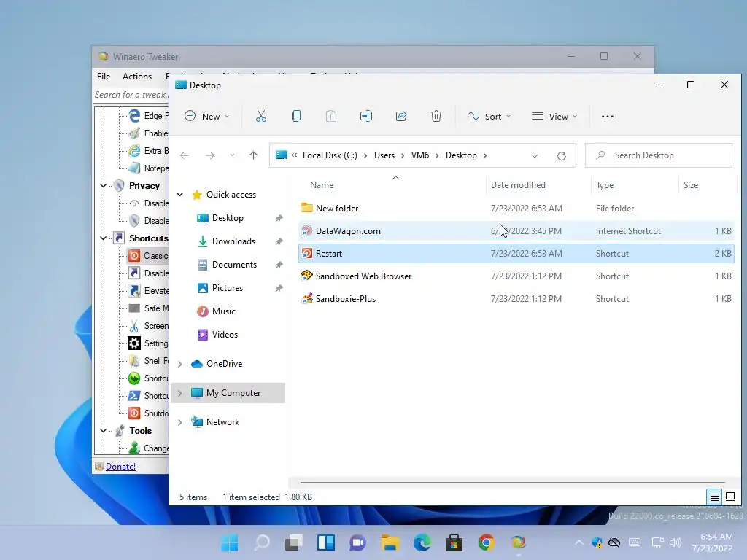The width and height of the screenshot is (747, 560).
Task: Open Task View on taskbar
Action: (294, 542)
